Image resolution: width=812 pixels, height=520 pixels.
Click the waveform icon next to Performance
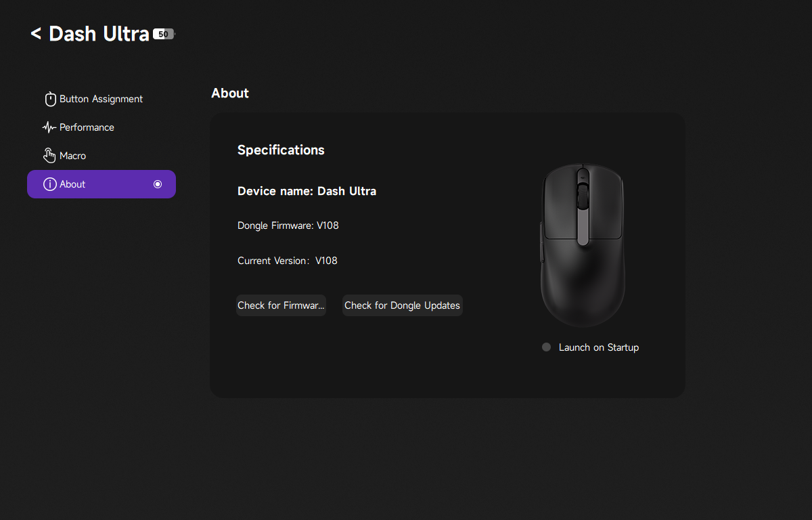pos(49,127)
